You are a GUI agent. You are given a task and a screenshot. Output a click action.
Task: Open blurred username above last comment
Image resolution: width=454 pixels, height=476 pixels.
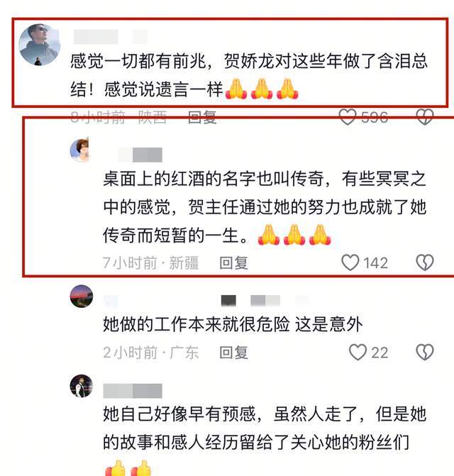(x=133, y=391)
